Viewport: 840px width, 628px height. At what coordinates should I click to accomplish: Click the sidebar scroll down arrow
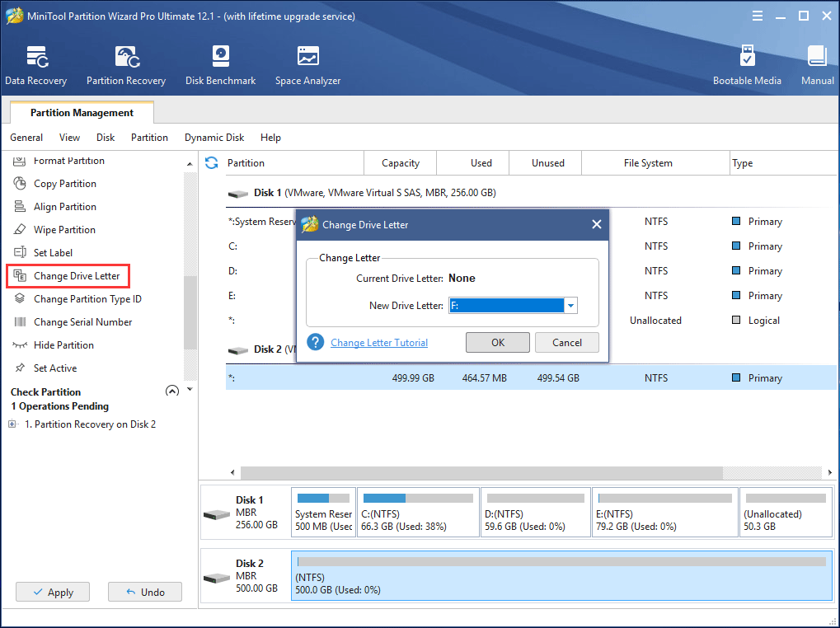click(190, 389)
